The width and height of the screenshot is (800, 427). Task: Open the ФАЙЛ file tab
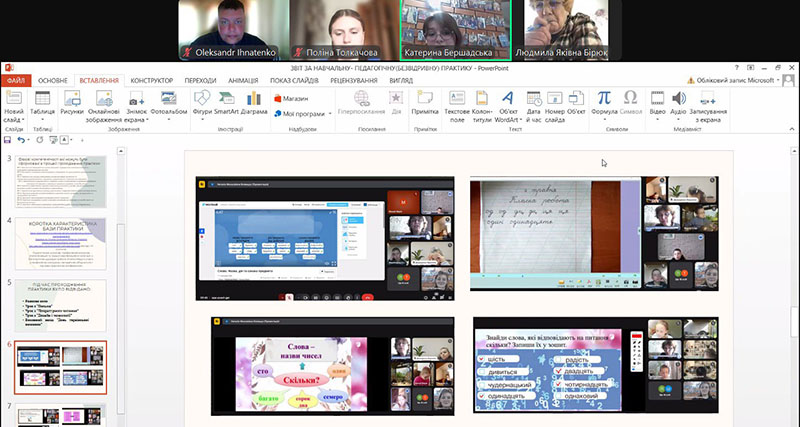16,81
